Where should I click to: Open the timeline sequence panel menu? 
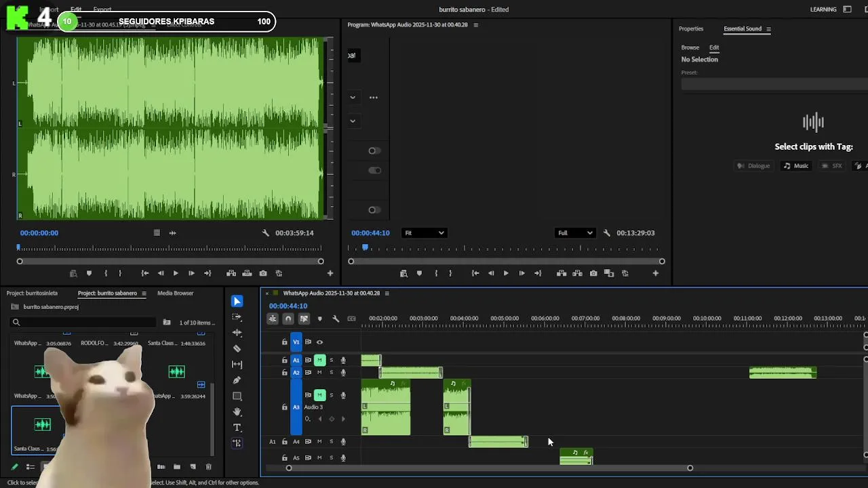click(387, 293)
